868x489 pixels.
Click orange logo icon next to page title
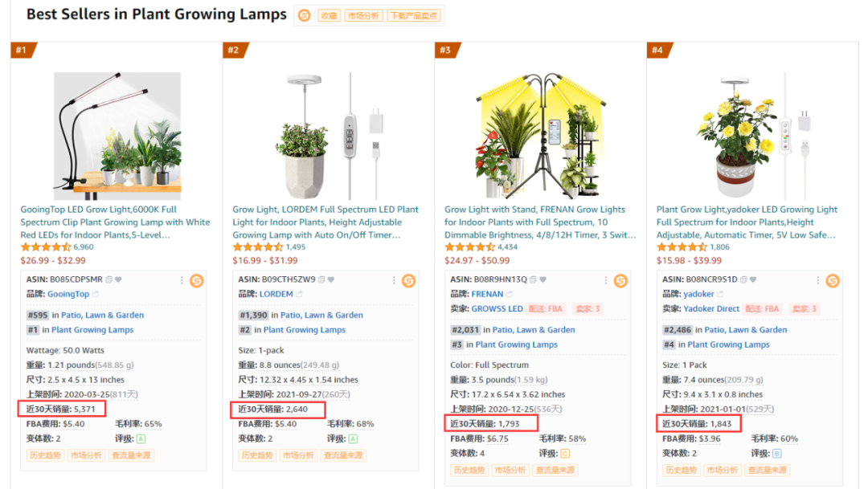click(304, 15)
